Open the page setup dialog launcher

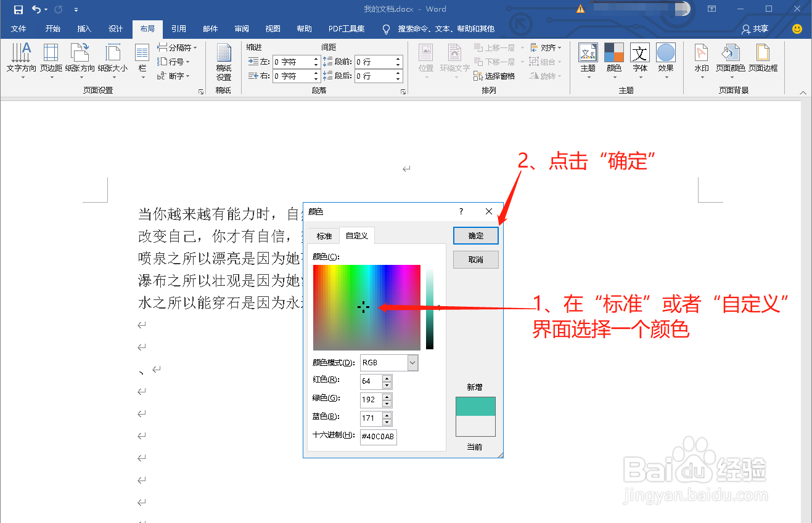[201, 92]
